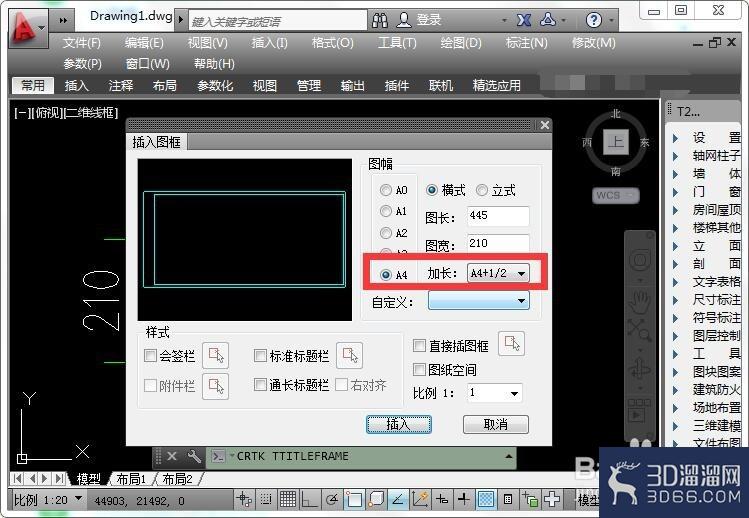Choose 立式 portrait orientation radio

tap(482, 190)
